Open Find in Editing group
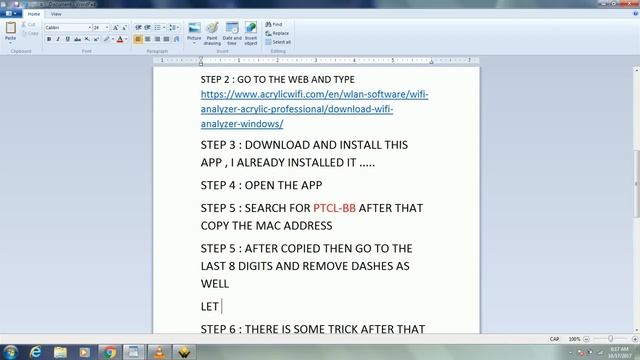 274,24
